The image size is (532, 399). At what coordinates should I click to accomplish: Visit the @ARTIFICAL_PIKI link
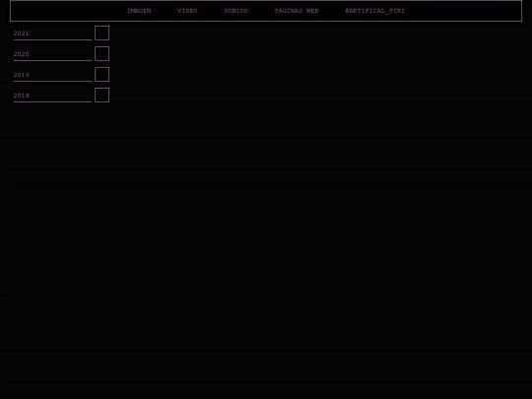375,11
